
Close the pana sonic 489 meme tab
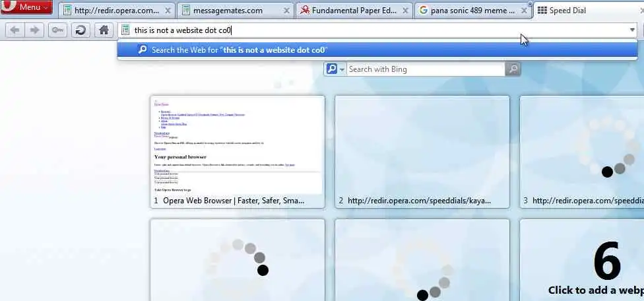(x=524, y=11)
